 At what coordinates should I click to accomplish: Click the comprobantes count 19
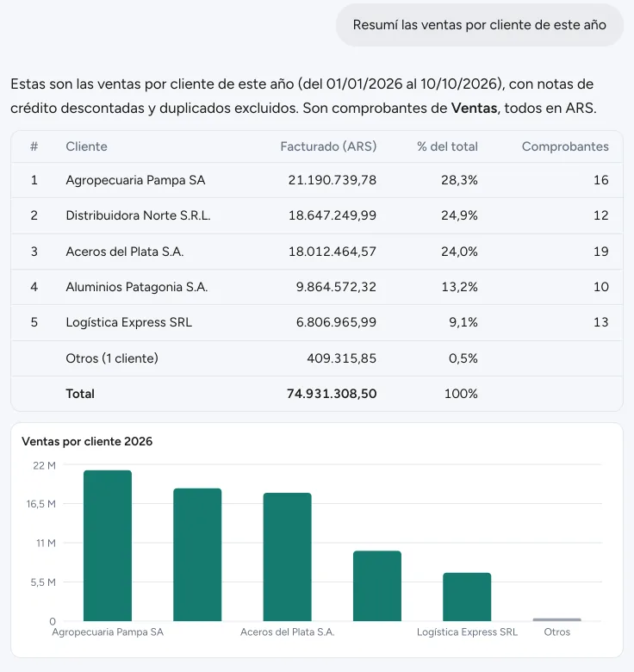point(601,252)
